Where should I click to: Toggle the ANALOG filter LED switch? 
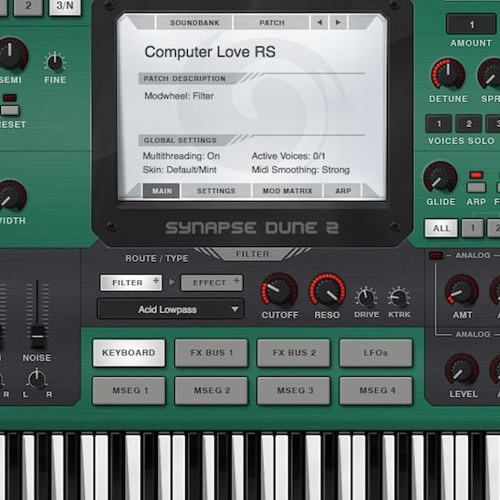[436, 255]
